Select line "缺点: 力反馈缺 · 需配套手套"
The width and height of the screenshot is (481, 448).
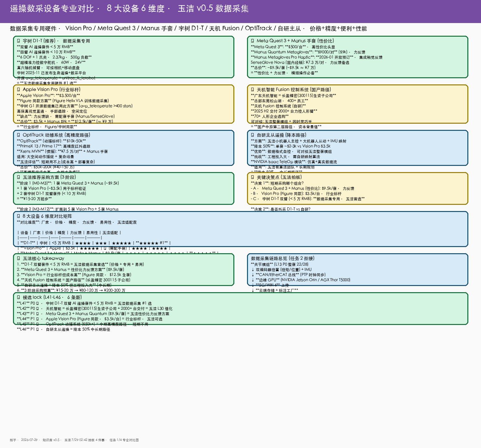coord(66,116)
